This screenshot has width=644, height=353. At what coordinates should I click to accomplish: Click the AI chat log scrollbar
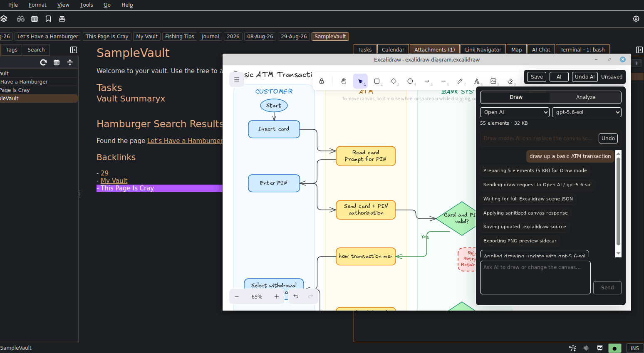(x=618, y=202)
